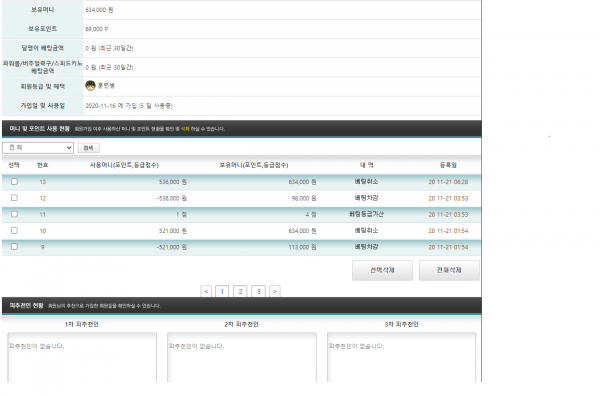Tick the checkbox for row number 12
Screen dimensions: 600x396
(x=14, y=198)
